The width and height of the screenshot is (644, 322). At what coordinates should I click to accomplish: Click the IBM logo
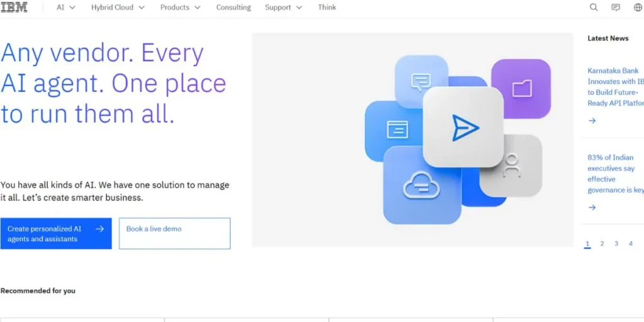(14, 8)
